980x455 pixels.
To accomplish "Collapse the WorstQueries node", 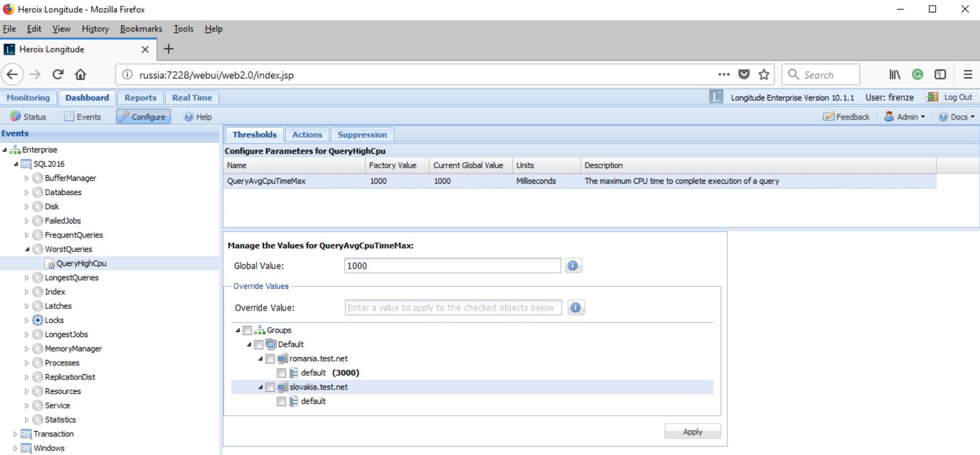I will coord(27,249).
